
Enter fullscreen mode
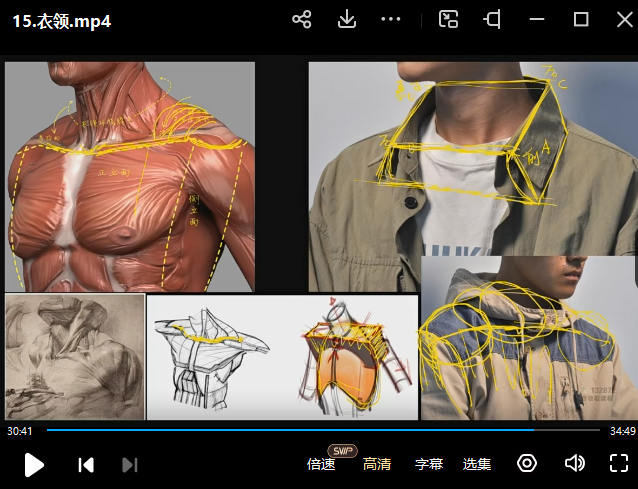point(619,463)
